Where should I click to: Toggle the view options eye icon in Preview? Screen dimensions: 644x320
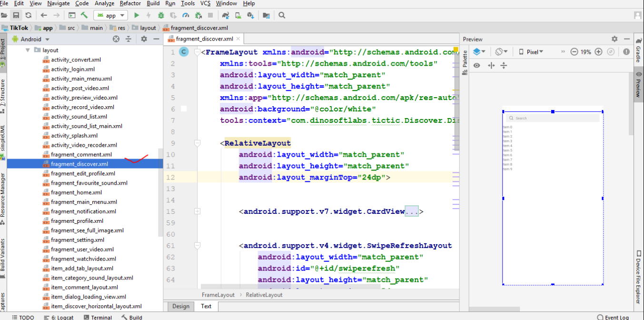(x=476, y=65)
